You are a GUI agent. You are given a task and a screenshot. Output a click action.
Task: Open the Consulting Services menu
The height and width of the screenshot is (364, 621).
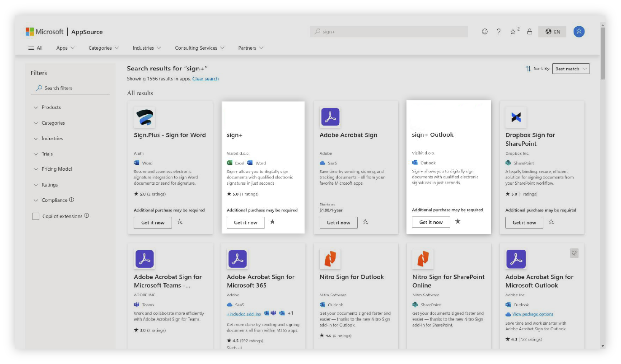(199, 48)
